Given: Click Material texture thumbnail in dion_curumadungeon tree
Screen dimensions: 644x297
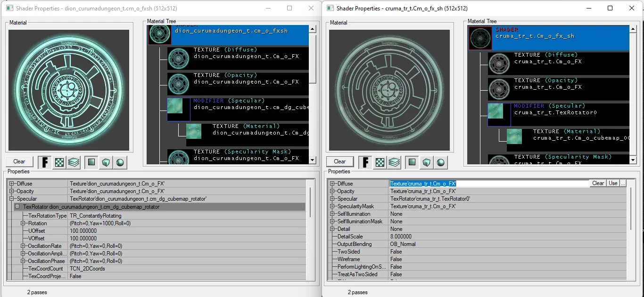Looking at the screenshot, I should click(194, 131).
